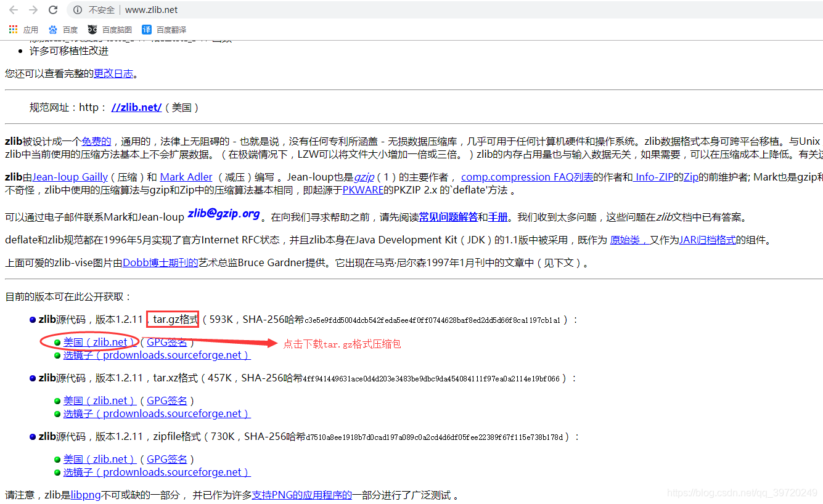Open the 常见问题解答 FAQ link

pyautogui.click(x=448, y=217)
